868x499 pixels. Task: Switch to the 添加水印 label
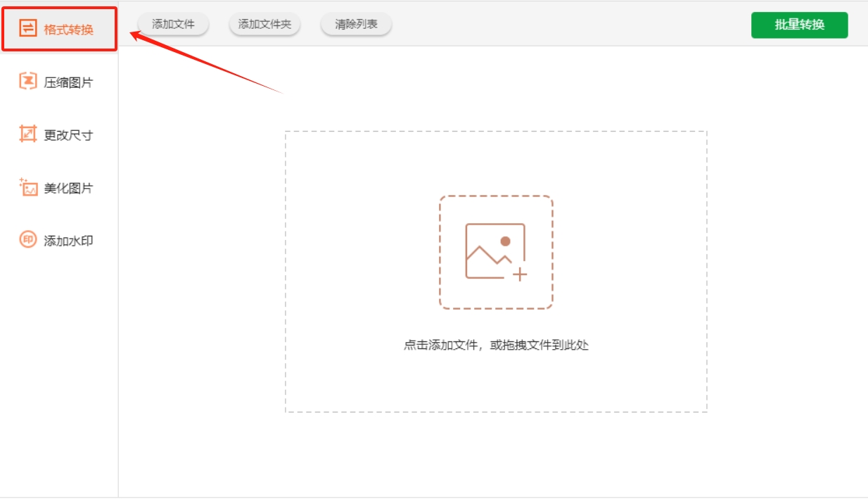[x=68, y=241]
